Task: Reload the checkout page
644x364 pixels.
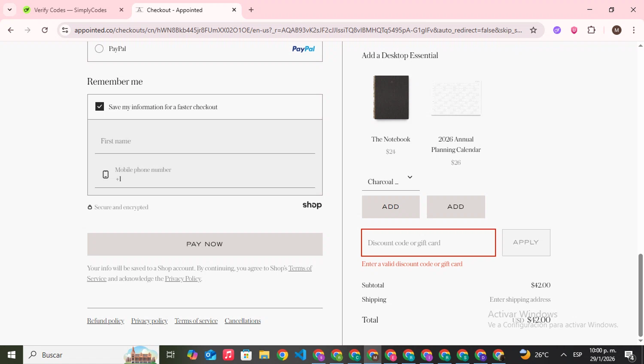Action: (x=45, y=30)
